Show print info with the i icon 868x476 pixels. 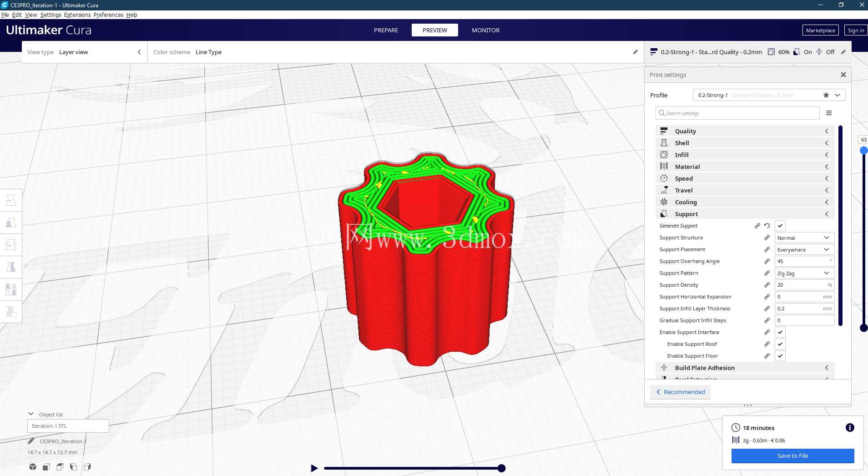point(850,428)
